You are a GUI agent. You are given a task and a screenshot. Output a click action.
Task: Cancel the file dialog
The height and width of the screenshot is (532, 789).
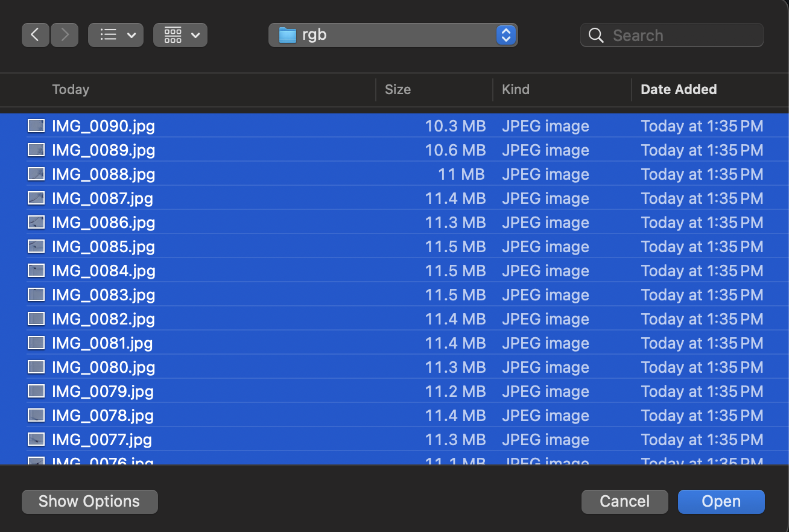coord(624,501)
